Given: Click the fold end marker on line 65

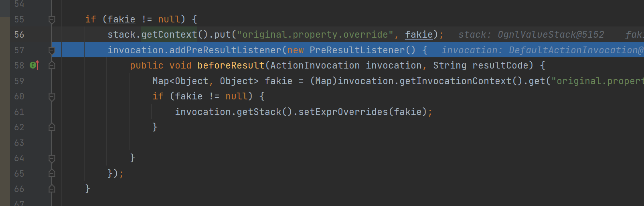Looking at the screenshot, I should [52, 173].
